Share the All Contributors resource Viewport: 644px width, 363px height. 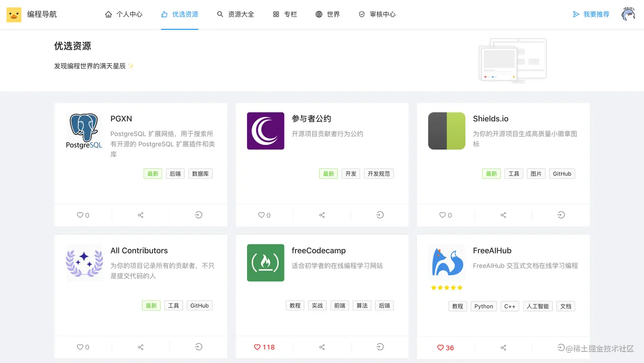point(141,347)
